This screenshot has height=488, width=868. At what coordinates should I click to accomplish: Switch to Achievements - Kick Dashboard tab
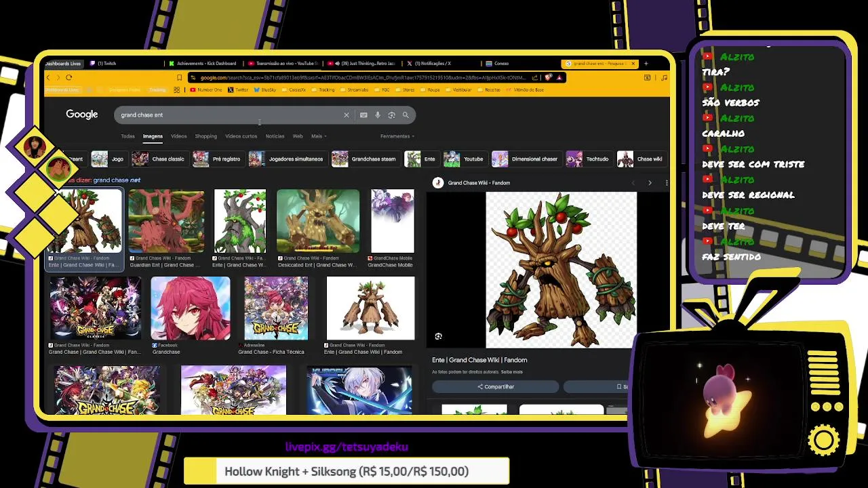203,64
